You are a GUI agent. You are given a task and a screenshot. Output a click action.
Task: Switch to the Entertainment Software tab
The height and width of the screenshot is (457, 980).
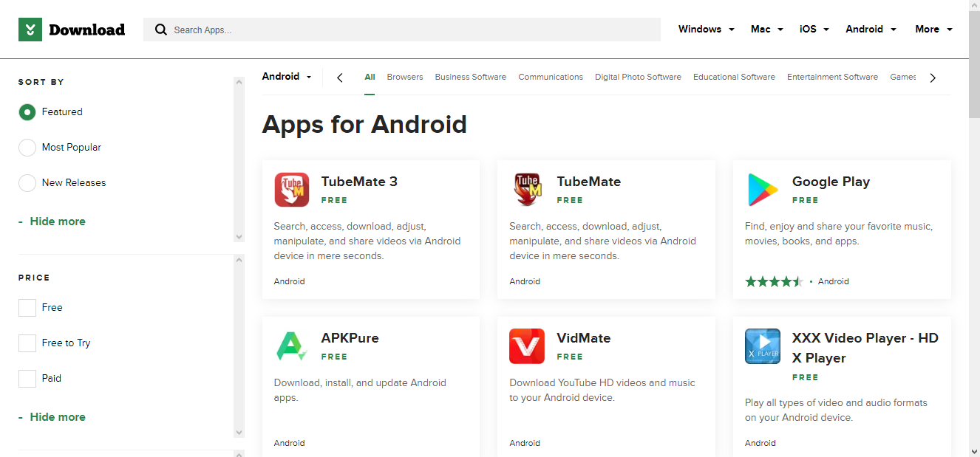[x=832, y=77]
